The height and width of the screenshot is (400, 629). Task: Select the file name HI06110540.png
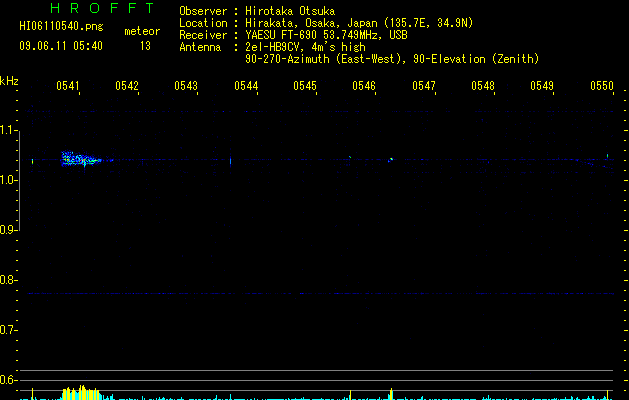(x=61, y=27)
